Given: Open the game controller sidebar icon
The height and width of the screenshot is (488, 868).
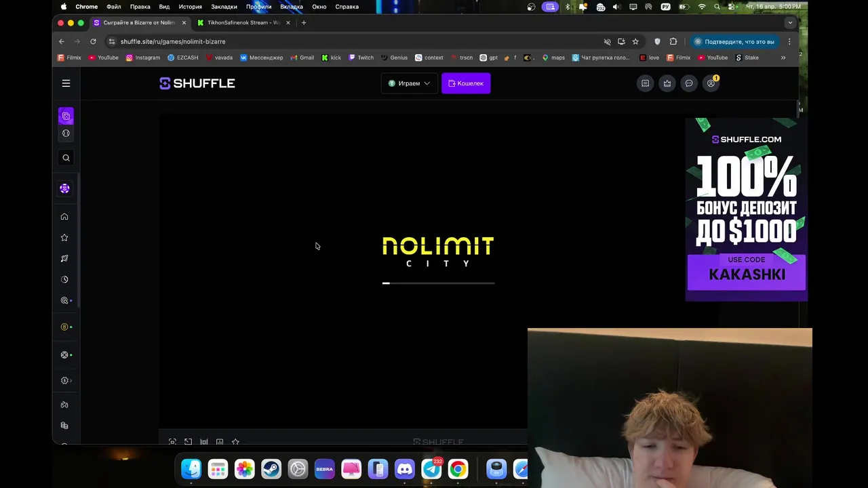Looking at the screenshot, I should pos(64,405).
